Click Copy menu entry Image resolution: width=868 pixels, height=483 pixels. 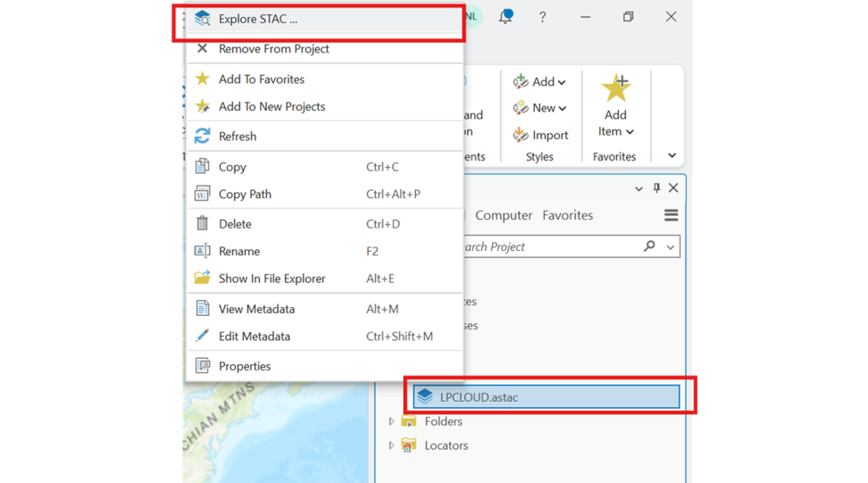point(324,167)
